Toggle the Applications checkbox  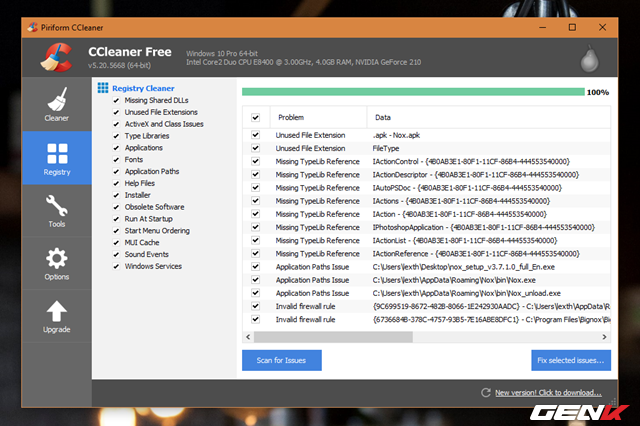tap(116, 148)
